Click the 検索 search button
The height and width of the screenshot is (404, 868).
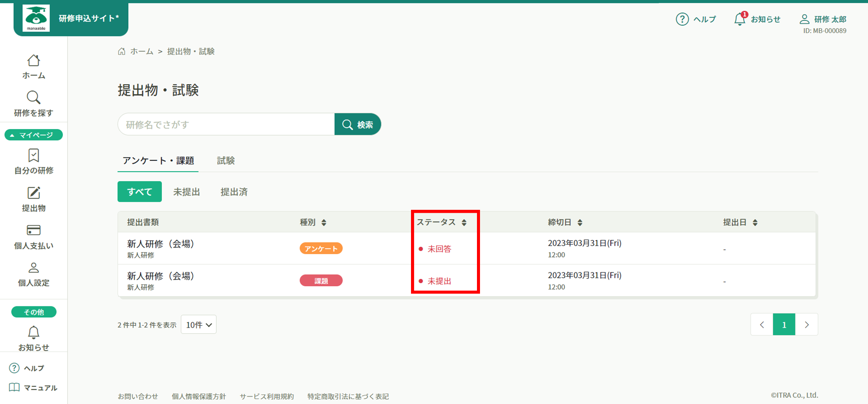point(358,124)
